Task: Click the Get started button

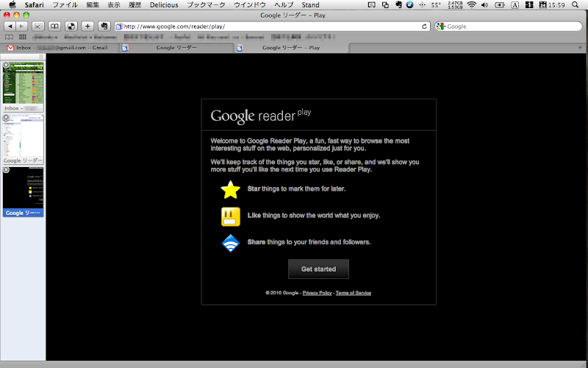Action: pos(318,269)
